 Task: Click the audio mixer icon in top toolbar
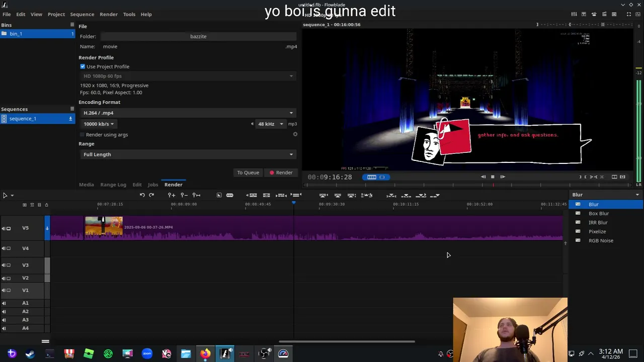(x=574, y=14)
